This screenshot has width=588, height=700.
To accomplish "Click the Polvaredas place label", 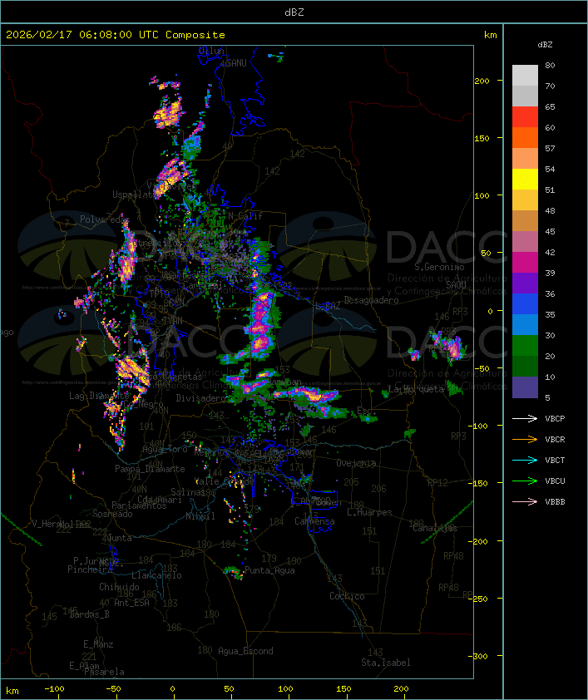I will pyautogui.click(x=104, y=219).
